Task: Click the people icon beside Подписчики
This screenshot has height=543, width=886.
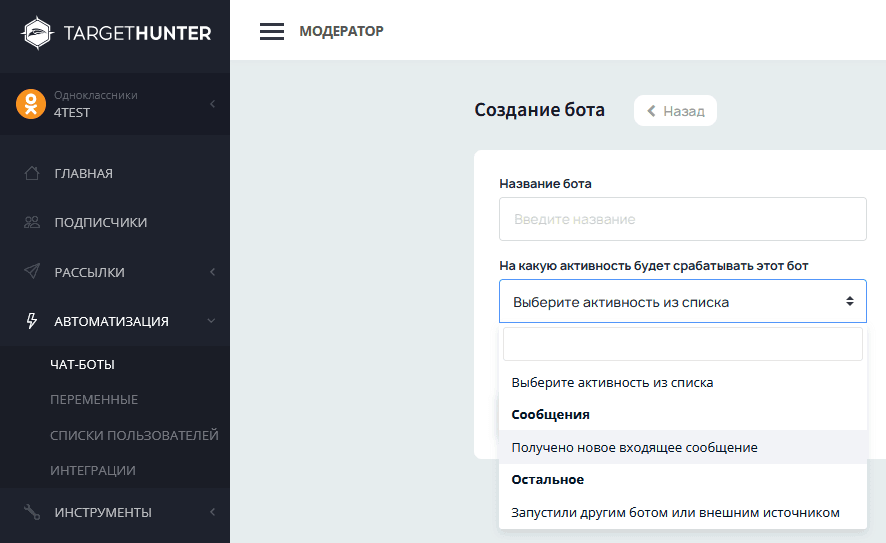Action: point(32,222)
